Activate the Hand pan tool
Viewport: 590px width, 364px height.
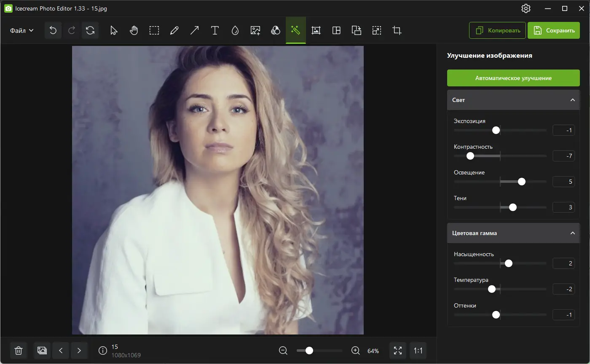point(134,30)
